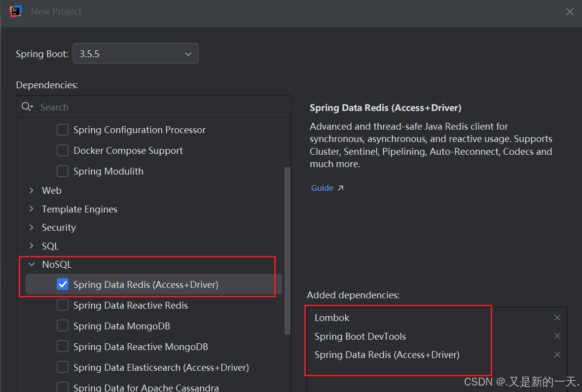Click the dependency list scrollbar
The width and height of the screenshot is (582, 392).
287,250
